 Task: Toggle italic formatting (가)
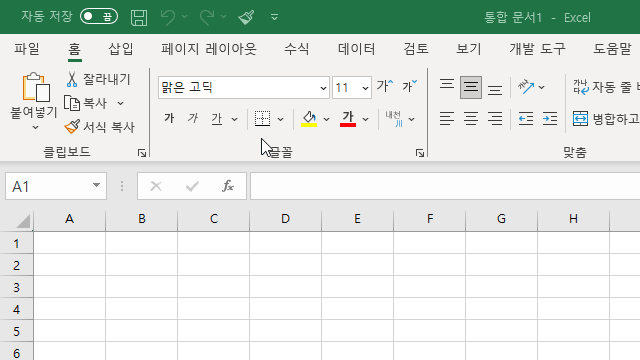click(x=193, y=119)
